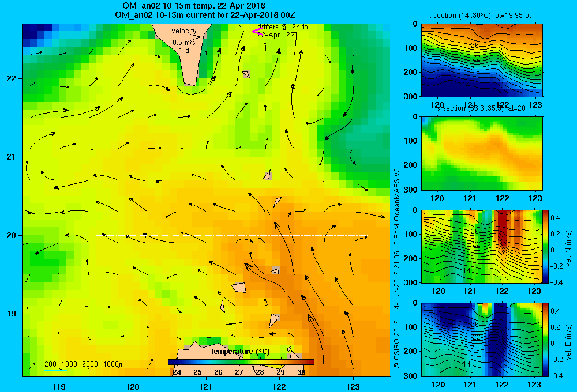Click latitude label '20' on main map
The height and width of the screenshot is (392, 577).
pyautogui.click(x=12, y=235)
